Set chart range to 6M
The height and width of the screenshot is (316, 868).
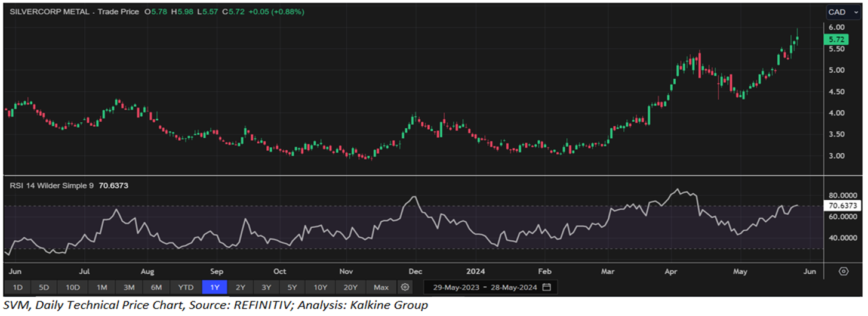157,287
